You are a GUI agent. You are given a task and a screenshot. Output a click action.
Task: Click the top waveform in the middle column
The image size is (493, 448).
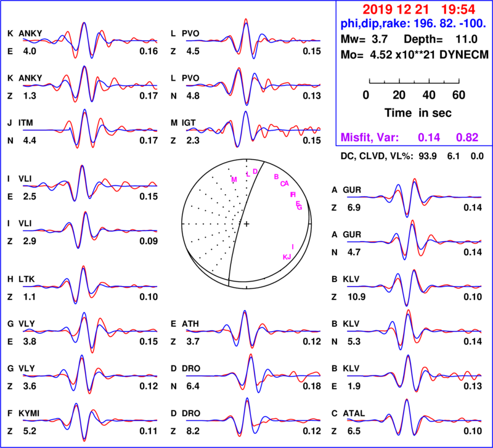[253, 41]
